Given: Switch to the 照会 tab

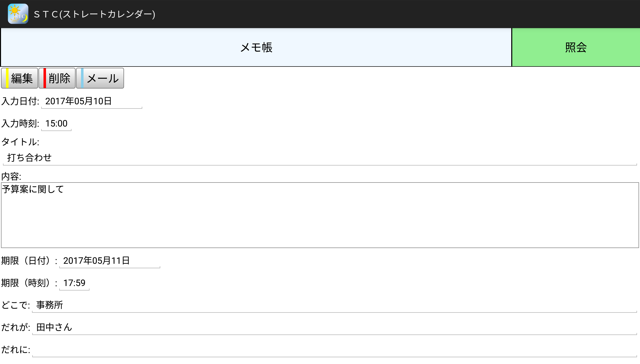Looking at the screenshot, I should click(x=576, y=47).
